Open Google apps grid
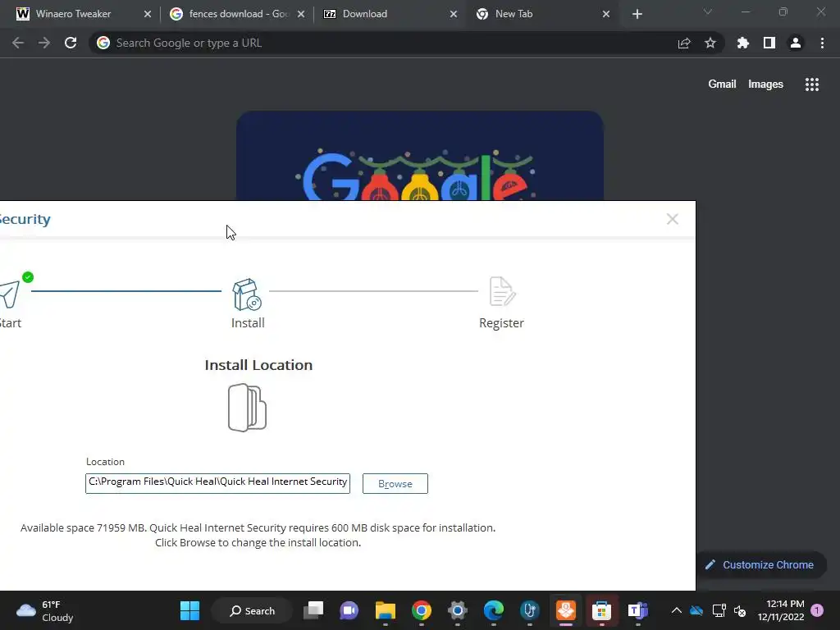This screenshot has width=840, height=630. point(812,84)
